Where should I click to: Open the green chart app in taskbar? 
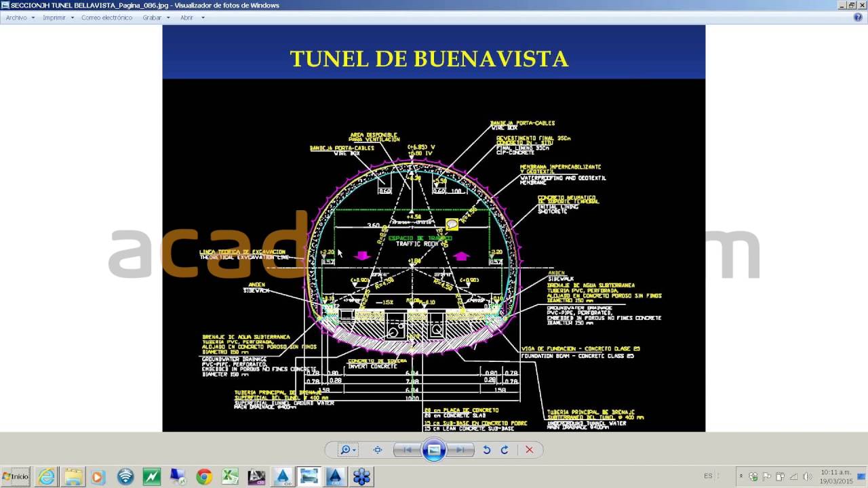pos(151,476)
